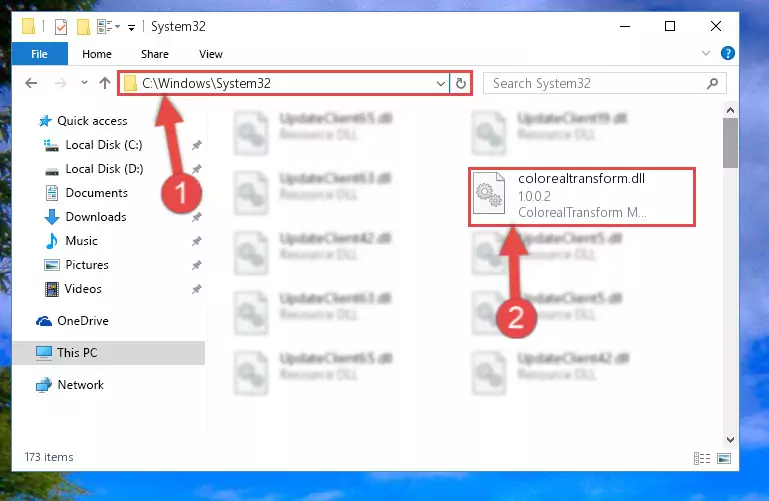Viewport: 769px width, 501px height.
Task: Click the pin icon next to Pictures
Action: pyautogui.click(x=197, y=265)
